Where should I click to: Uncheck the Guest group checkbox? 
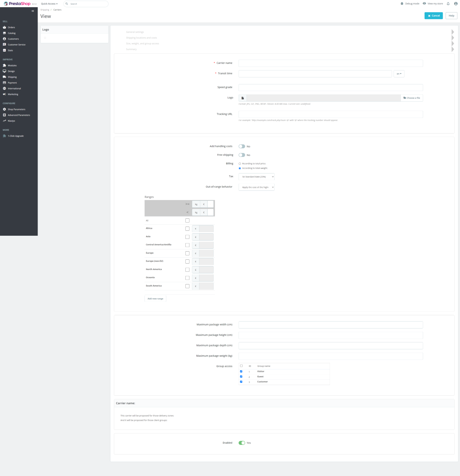[x=241, y=377]
